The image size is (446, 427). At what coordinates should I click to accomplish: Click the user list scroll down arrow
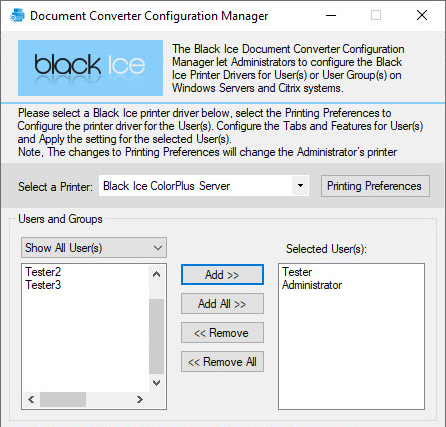tap(156, 382)
